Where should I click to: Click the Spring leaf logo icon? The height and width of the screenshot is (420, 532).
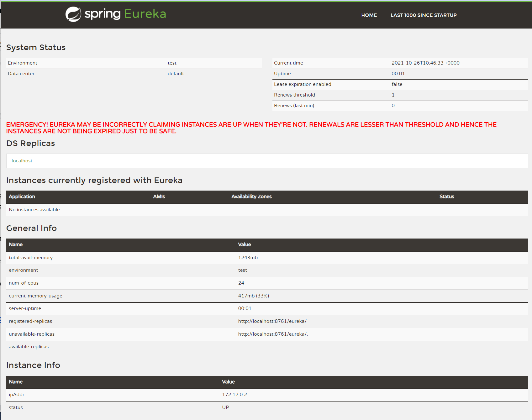[x=73, y=14]
